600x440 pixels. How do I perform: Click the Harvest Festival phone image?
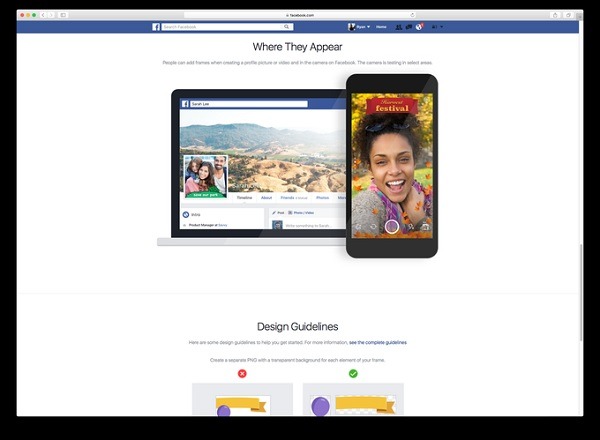[392, 166]
